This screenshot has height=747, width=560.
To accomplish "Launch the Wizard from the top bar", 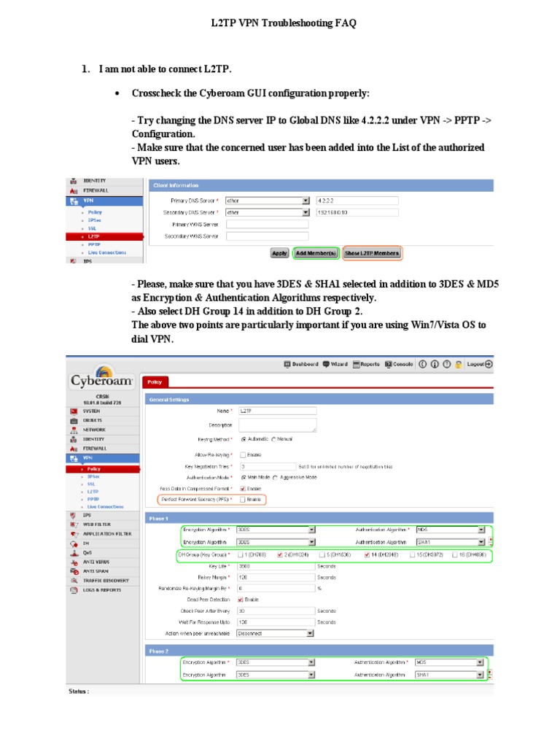I will click(335, 364).
